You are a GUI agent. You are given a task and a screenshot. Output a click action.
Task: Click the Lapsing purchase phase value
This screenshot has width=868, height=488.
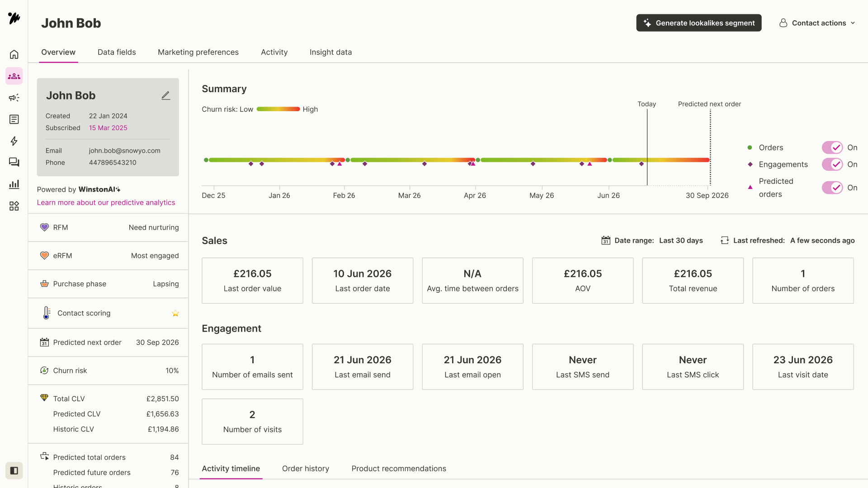[166, 284]
